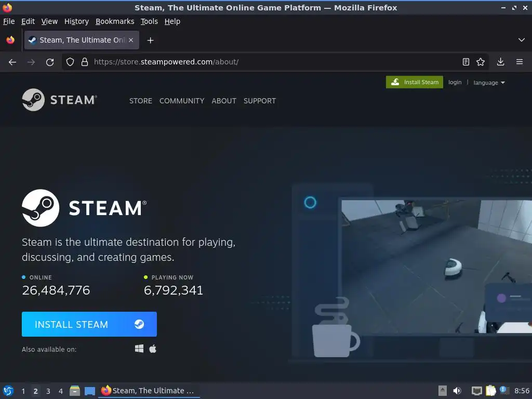Click the show desktop taskbar icon

tap(90, 391)
